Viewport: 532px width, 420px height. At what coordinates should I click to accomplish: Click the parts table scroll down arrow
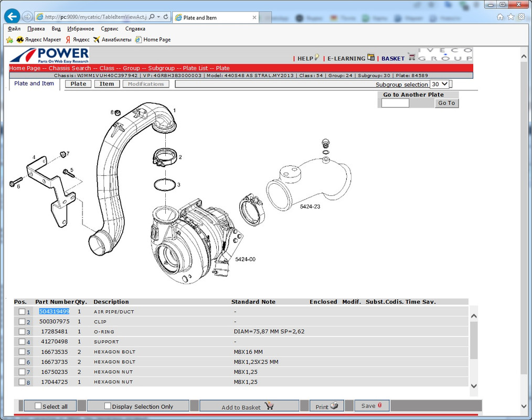[x=474, y=386]
